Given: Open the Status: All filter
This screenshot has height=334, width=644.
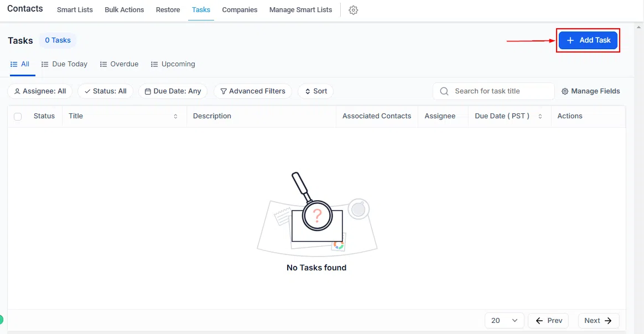Looking at the screenshot, I should coord(105,91).
